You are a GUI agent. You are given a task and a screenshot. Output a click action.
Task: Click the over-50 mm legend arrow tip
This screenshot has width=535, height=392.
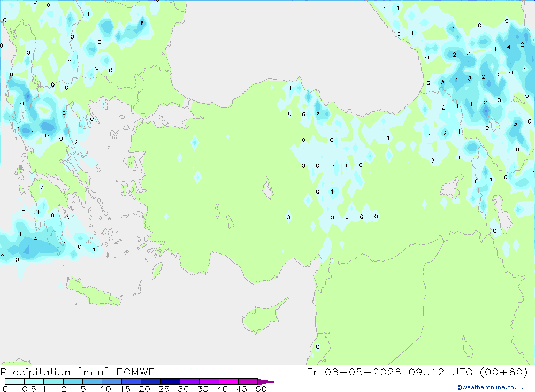pyautogui.click(x=268, y=382)
